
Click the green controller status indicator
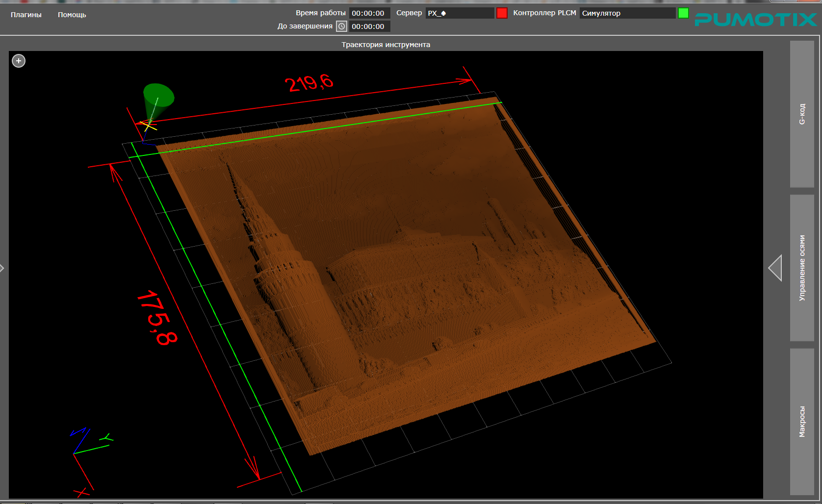pos(683,13)
